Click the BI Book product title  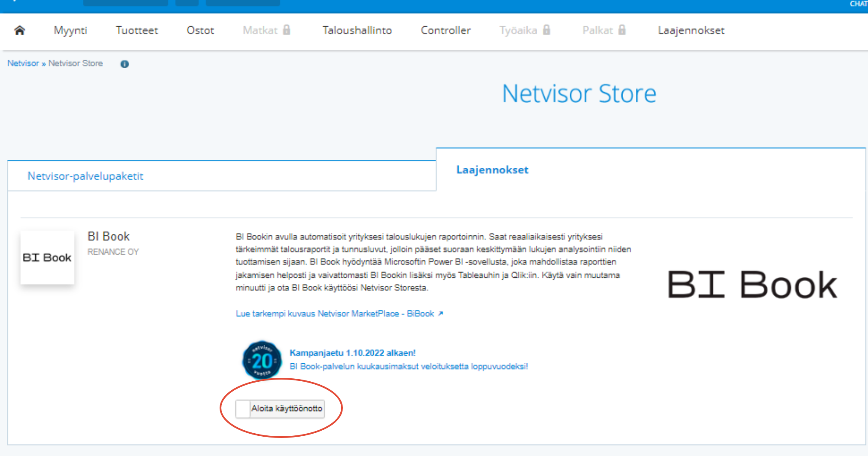pyautogui.click(x=109, y=237)
